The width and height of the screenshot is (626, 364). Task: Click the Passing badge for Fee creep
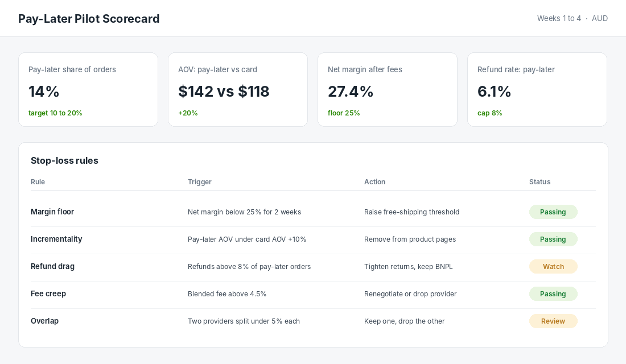(x=553, y=293)
